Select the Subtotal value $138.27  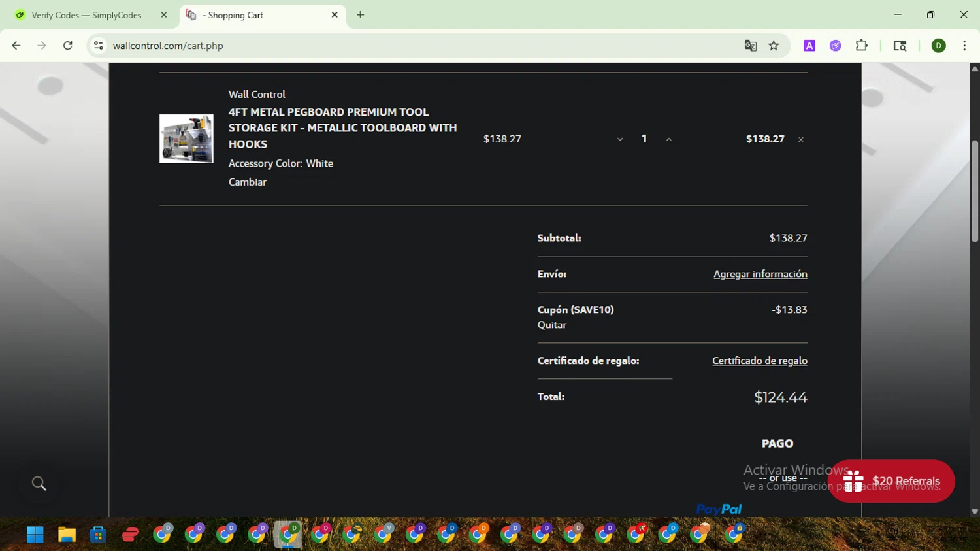pos(789,238)
